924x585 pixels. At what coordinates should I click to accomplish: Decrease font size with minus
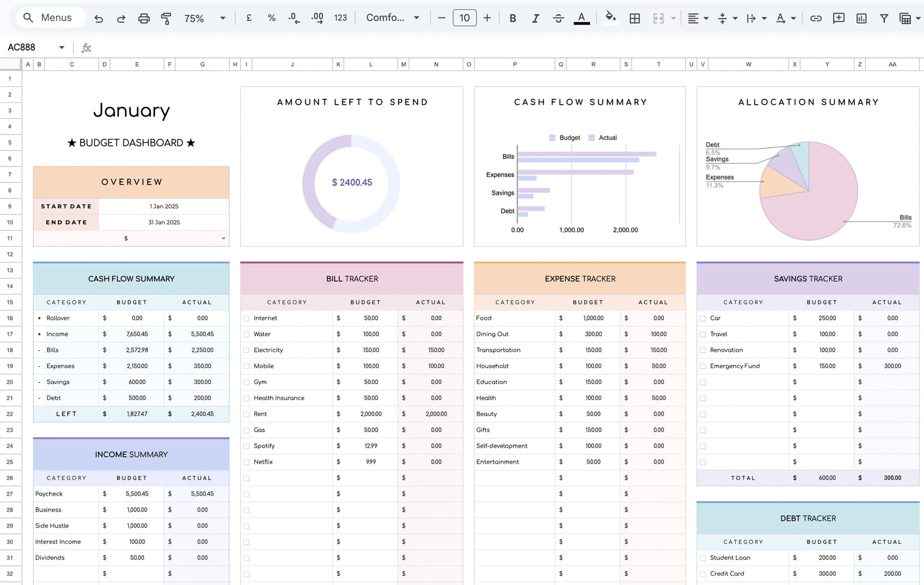(442, 18)
